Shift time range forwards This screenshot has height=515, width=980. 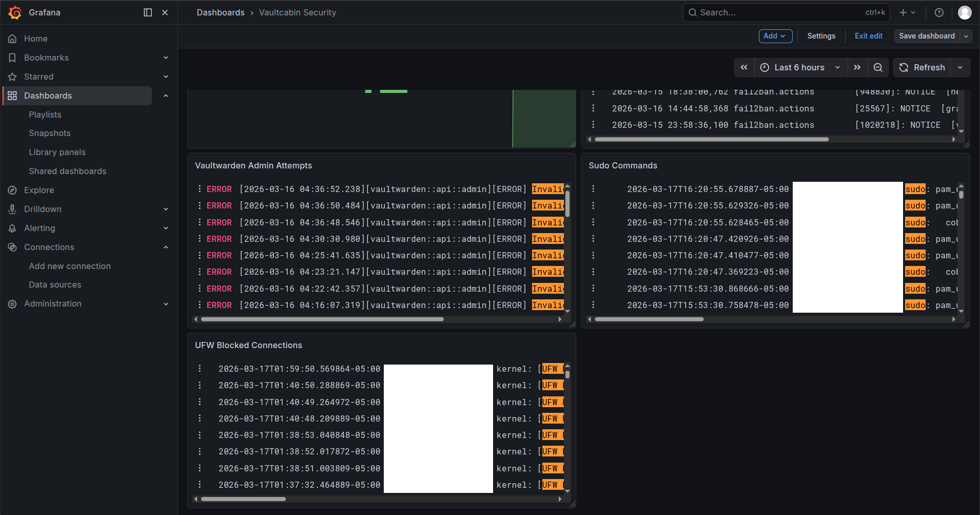pos(857,67)
